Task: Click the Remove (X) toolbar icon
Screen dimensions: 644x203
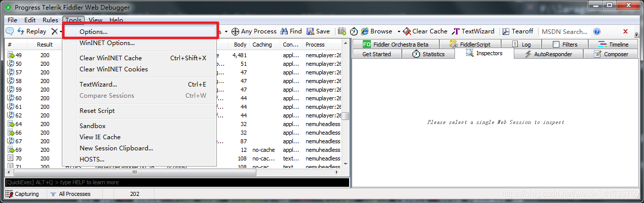Action: click(x=54, y=31)
